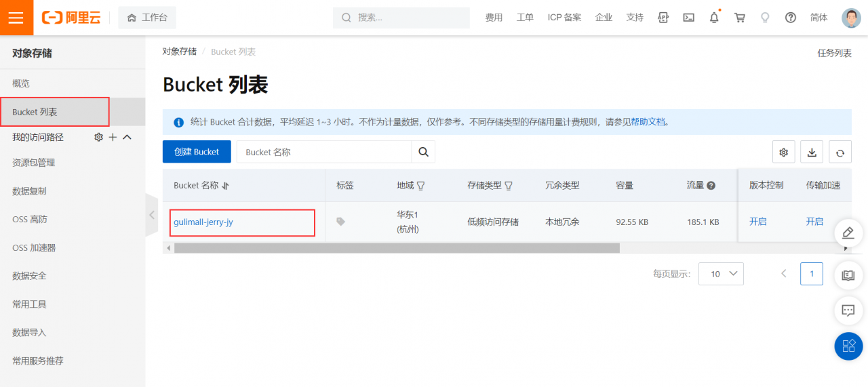The width and height of the screenshot is (868, 387).
Task: Go to the previous page
Action: click(784, 274)
